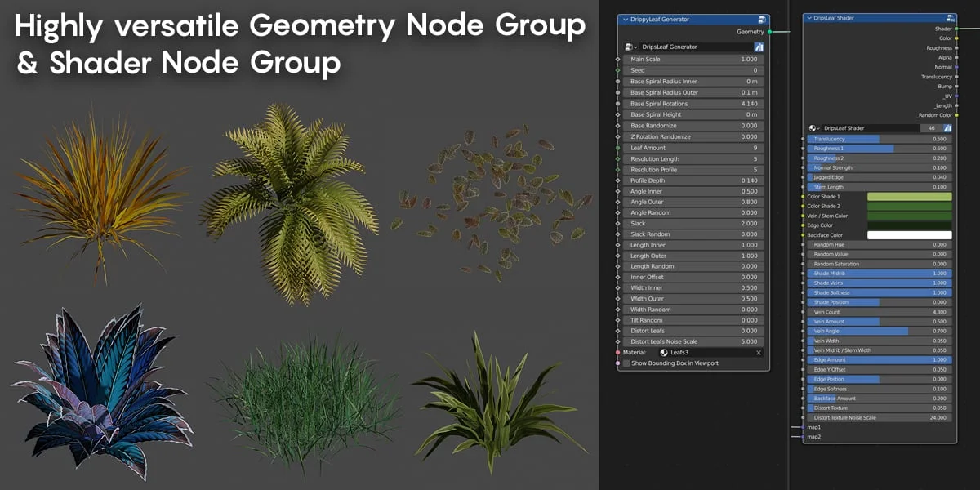Click the material preview icon beside Leafs3
The height and width of the screenshot is (490, 980).
click(x=663, y=352)
